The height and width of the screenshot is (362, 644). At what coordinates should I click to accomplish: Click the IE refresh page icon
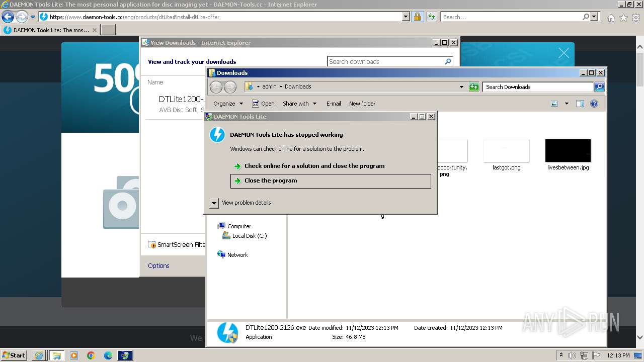pyautogui.click(x=431, y=17)
